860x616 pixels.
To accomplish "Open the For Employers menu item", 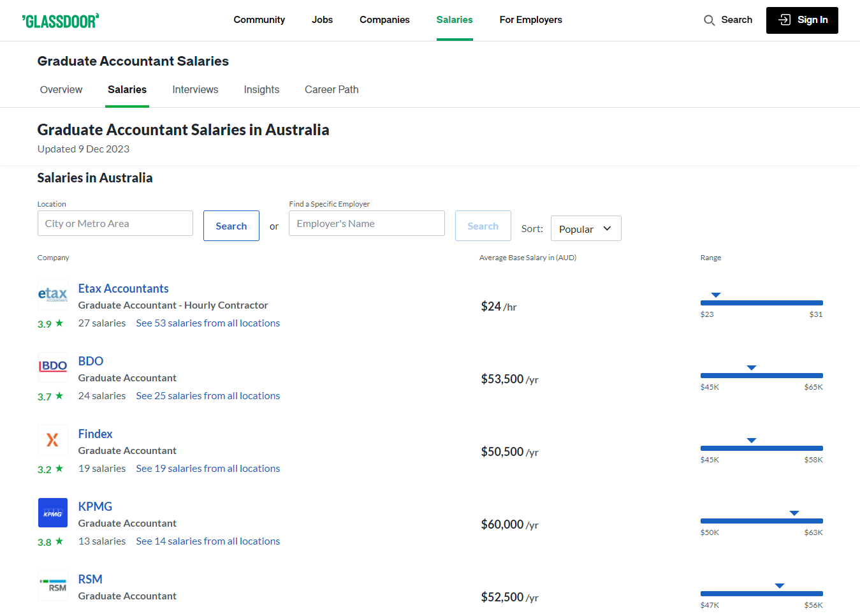I will click(530, 20).
